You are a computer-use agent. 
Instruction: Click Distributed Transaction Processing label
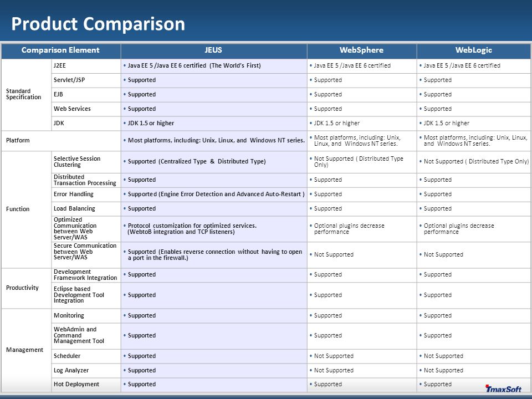pyautogui.click(x=86, y=180)
